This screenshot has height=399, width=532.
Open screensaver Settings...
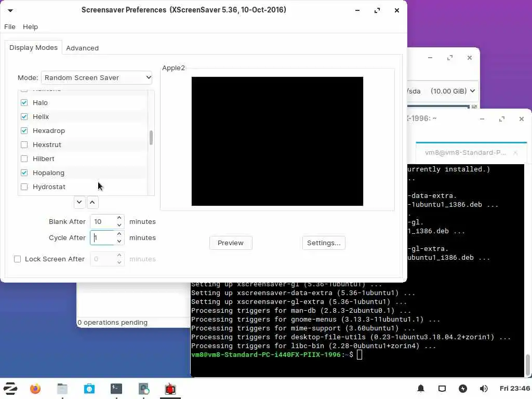coord(324,243)
